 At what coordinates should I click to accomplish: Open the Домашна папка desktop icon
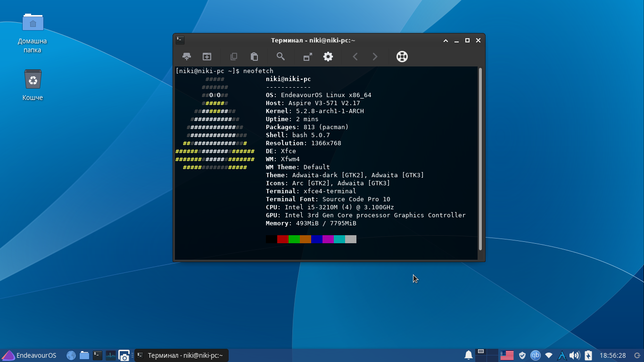pos(33,33)
